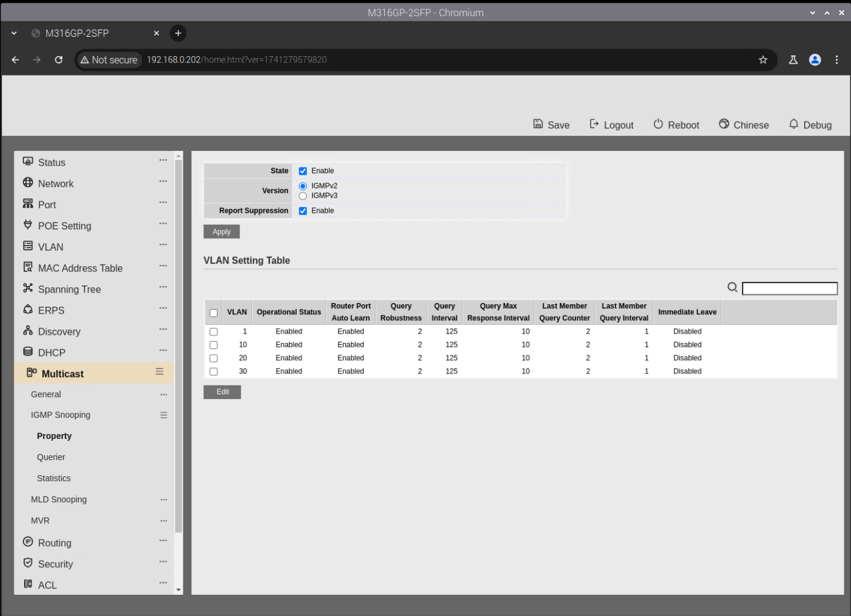Click the sidebar scrollbar down arrow

[179, 590]
